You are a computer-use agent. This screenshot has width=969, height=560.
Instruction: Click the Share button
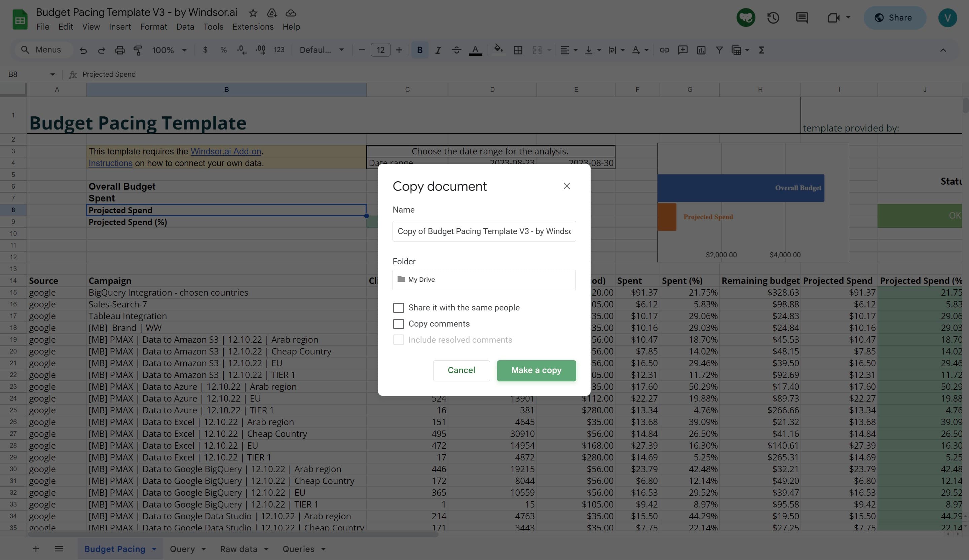coord(894,18)
